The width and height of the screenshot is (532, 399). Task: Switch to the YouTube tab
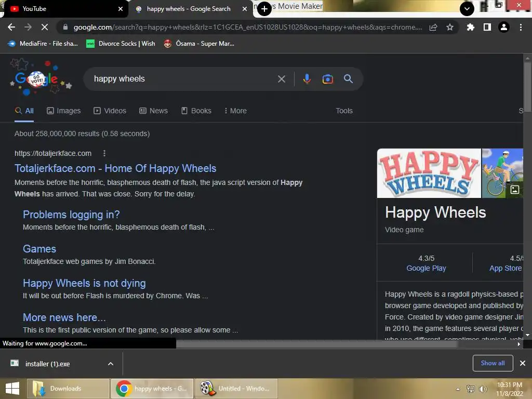pos(64,9)
